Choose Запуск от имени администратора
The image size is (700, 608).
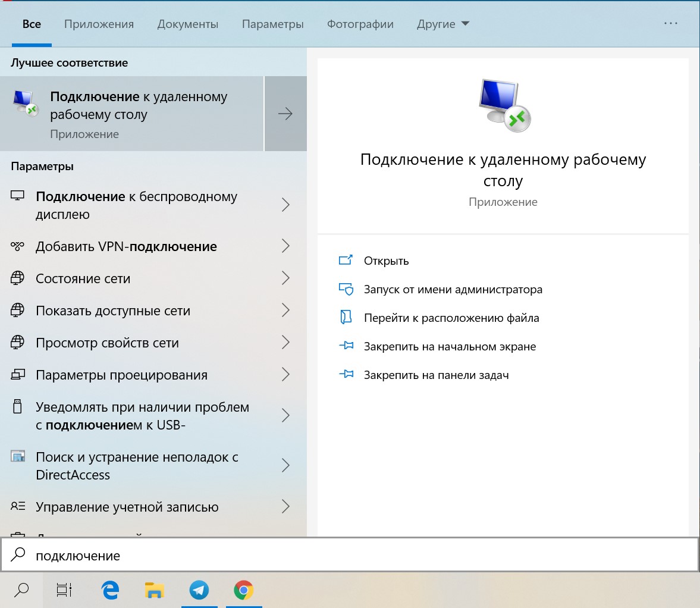click(453, 290)
